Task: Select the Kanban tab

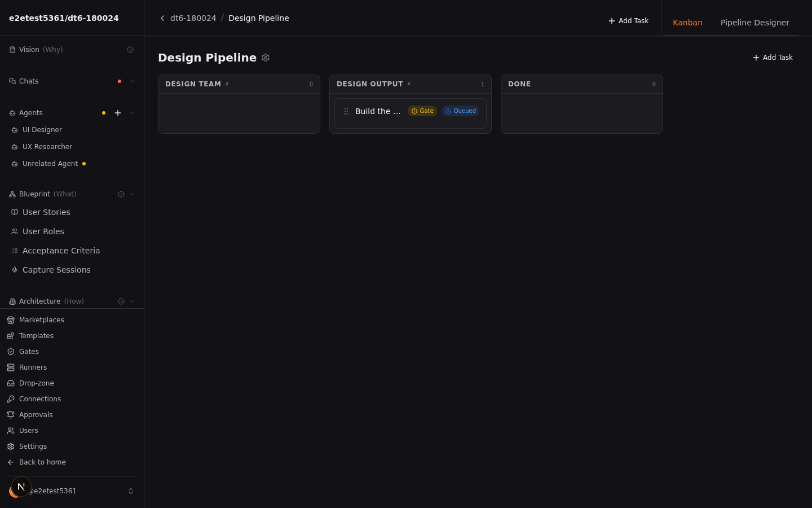Action: click(x=687, y=23)
